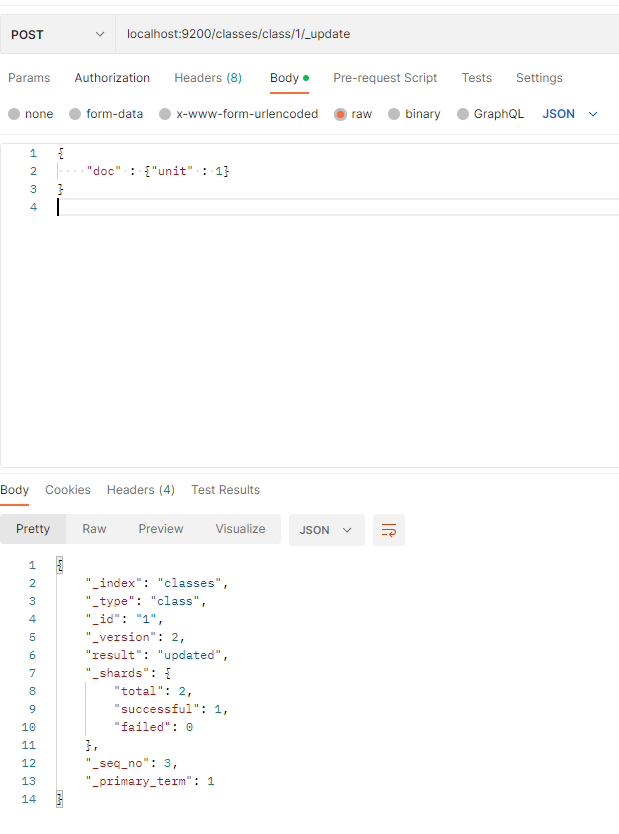Switch to the Tests tab
Image resolution: width=619 pixels, height=834 pixels.
click(476, 78)
